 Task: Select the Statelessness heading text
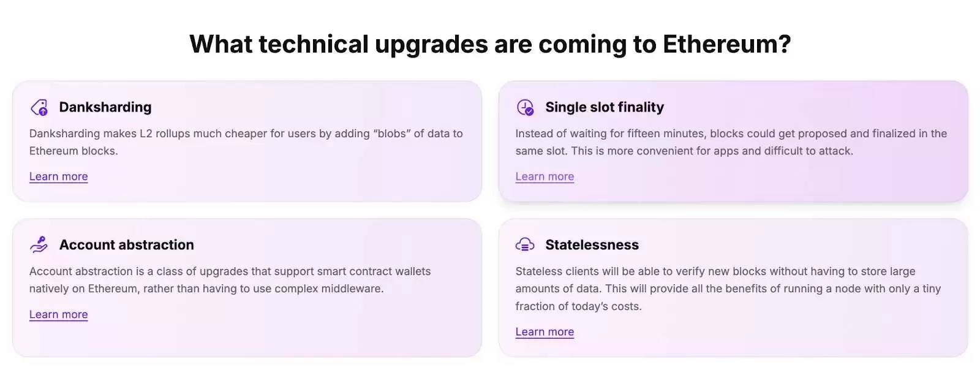592,244
